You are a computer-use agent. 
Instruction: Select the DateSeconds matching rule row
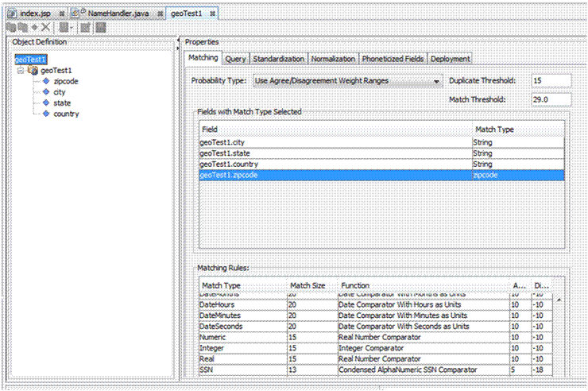point(376,327)
